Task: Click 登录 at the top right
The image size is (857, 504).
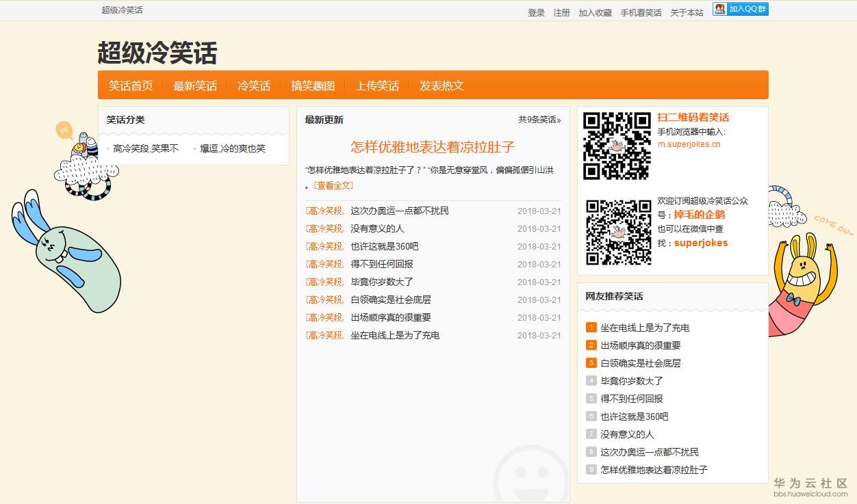Action: pos(536,12)
